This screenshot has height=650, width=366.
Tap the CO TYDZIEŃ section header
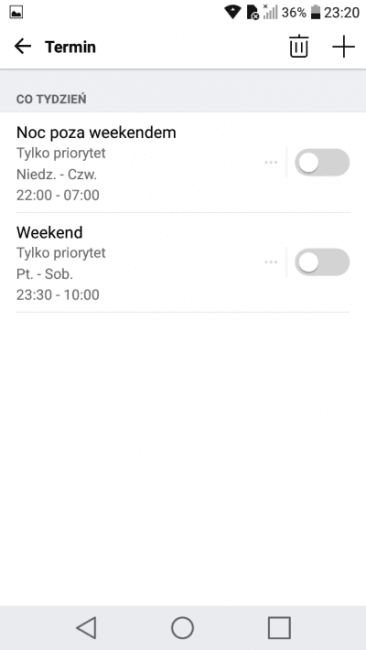click(51, 99)
